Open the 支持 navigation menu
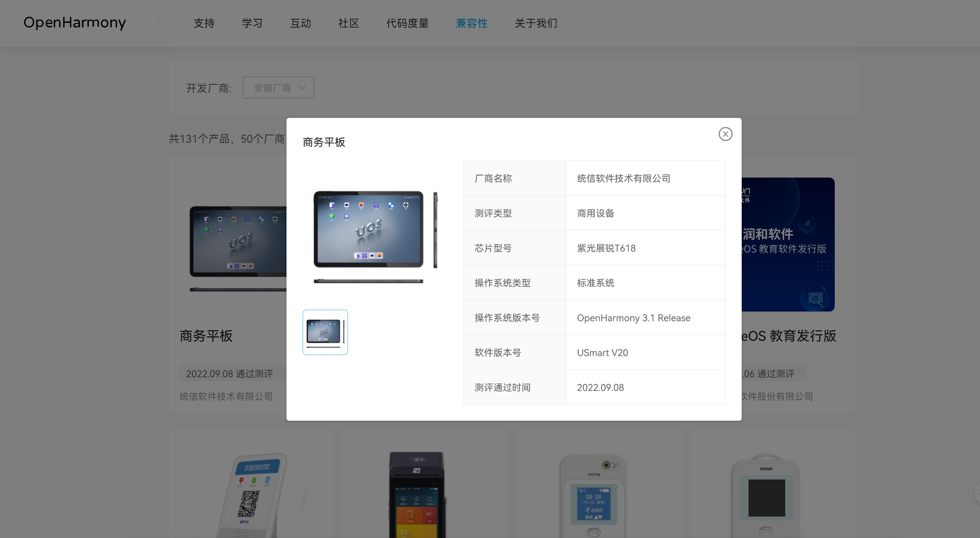The width and height of the screenshot is (980, 538). point(204,23)
